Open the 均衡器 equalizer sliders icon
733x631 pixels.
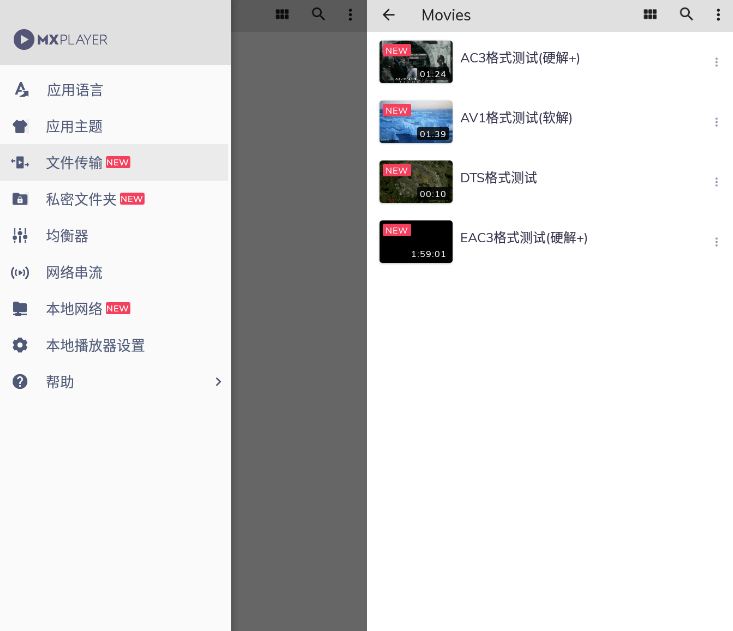(20, 236)
